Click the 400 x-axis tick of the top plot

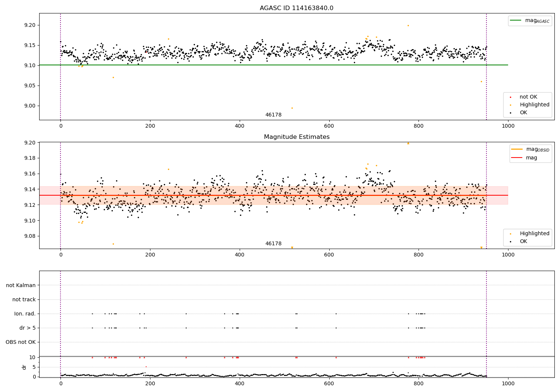click(240, 126)
